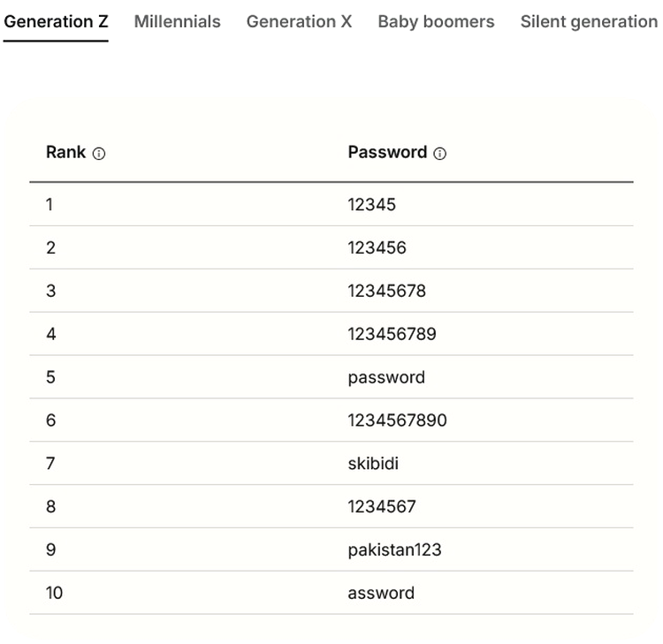Click the 'skibidi' password entry
663x644 pixels.
[372, 463]
